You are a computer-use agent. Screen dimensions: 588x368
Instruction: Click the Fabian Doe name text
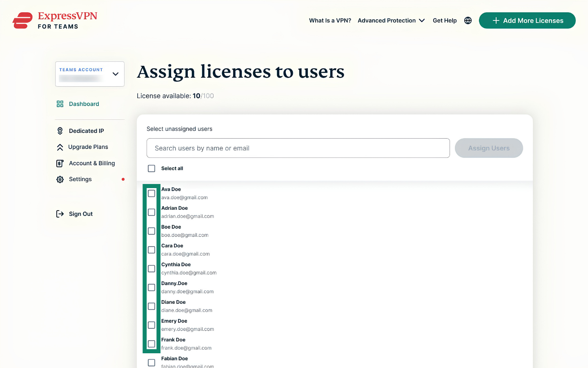[175, 359]
